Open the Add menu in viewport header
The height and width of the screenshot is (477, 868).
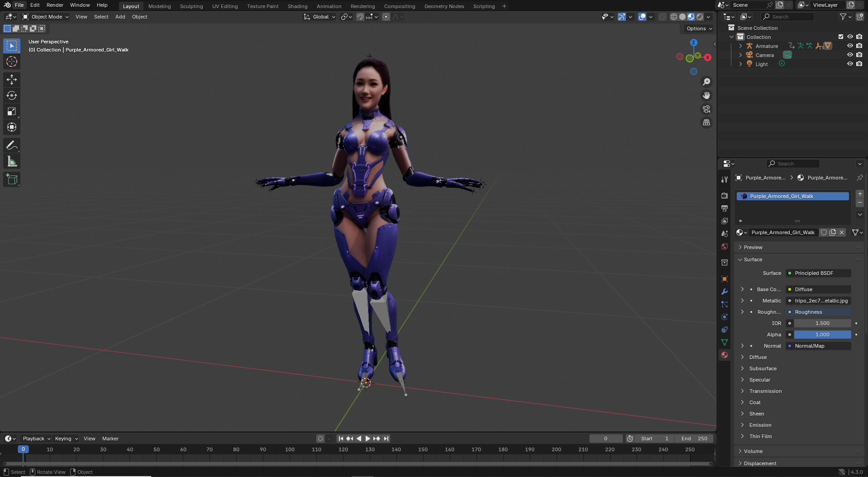pyautogui.click(x=120, y=17)
